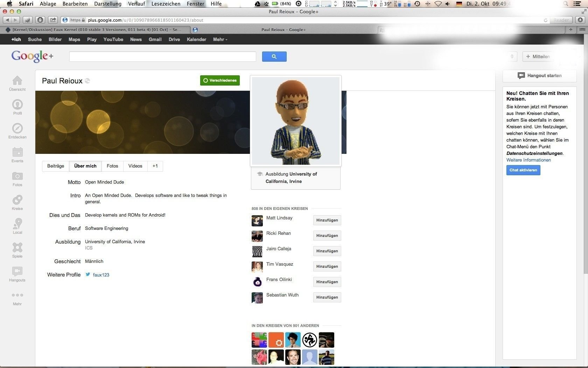Screen dimensions: 588x368
Task: Open the Apple menu
Action: click(x=9, y=4)
